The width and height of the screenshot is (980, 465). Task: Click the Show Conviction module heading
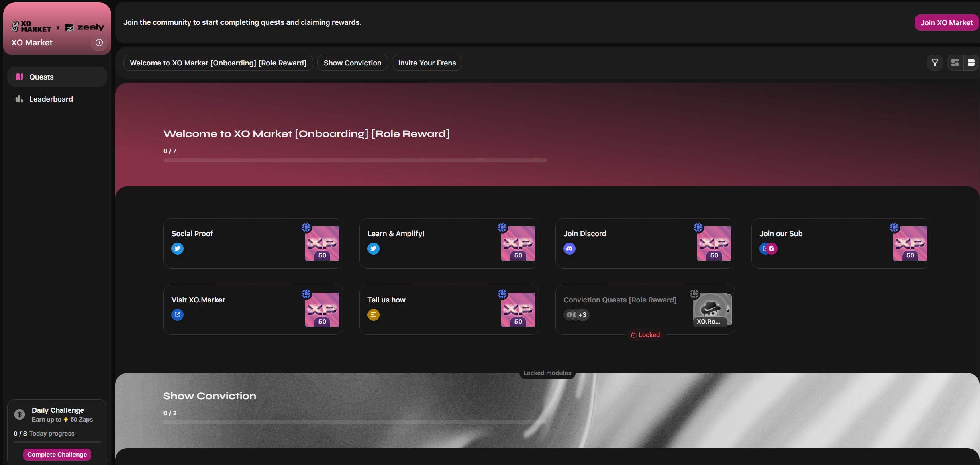(210, 396)
